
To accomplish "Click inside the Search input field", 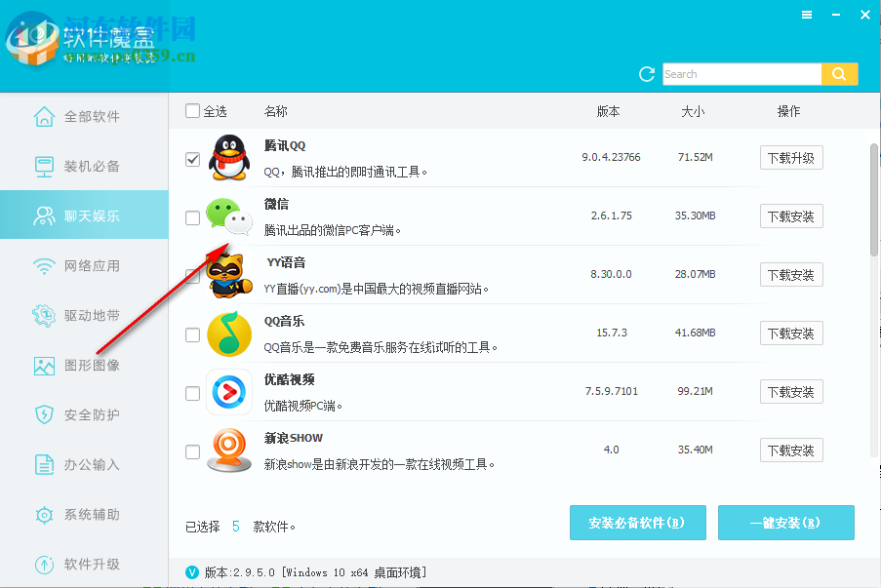I will tap(741, 73).
